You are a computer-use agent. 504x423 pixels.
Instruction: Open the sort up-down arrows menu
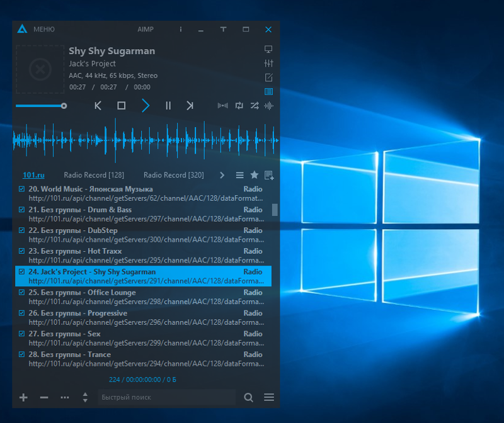pos(85,397)
